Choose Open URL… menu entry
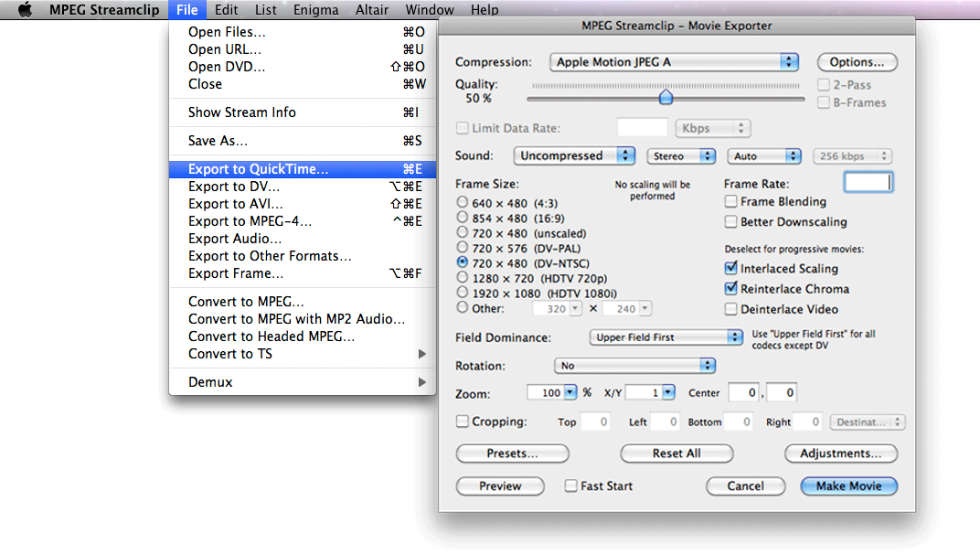This screenshot has width=980, height=555. point(303,49)
